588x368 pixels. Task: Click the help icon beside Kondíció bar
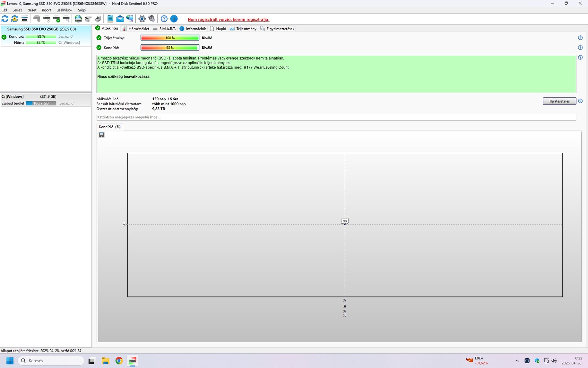point(580,48)
